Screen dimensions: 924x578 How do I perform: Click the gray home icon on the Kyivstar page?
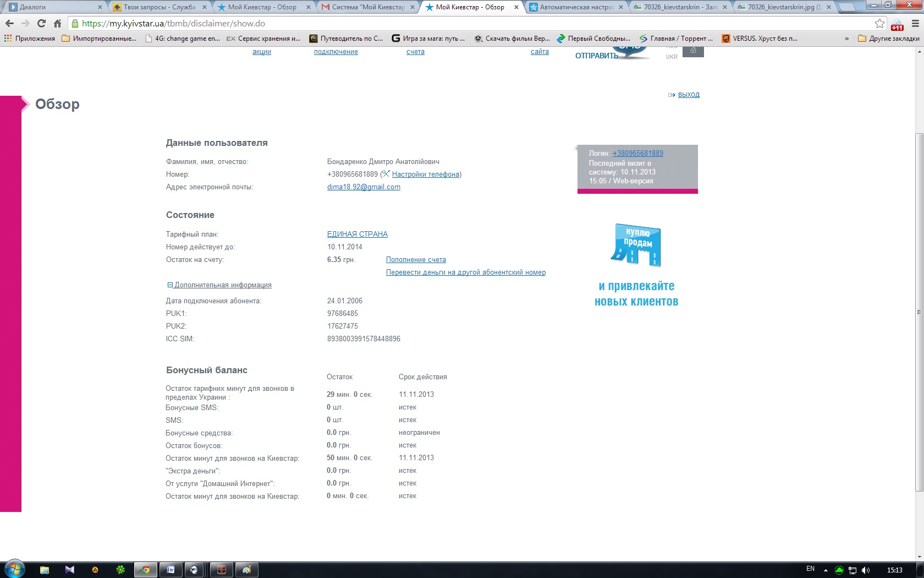[x=693, y=51]
